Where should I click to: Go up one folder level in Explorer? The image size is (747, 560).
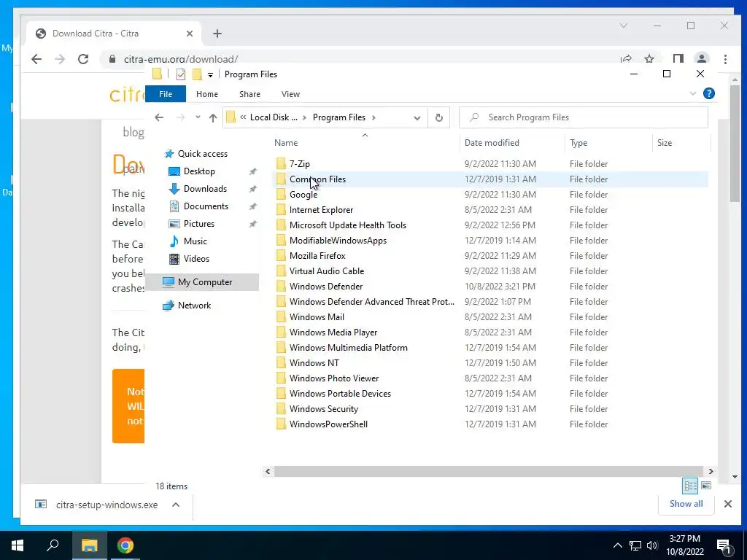pos(212,117)
